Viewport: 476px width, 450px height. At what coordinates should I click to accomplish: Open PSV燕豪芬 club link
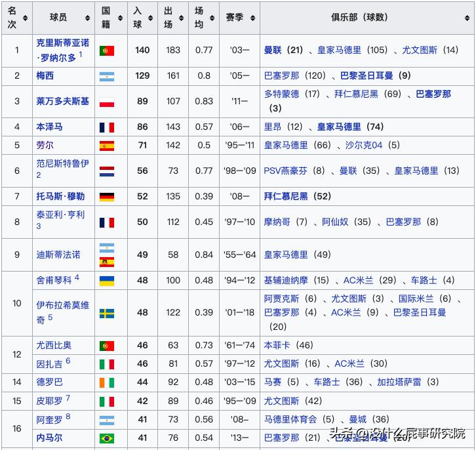pos(285,171)
